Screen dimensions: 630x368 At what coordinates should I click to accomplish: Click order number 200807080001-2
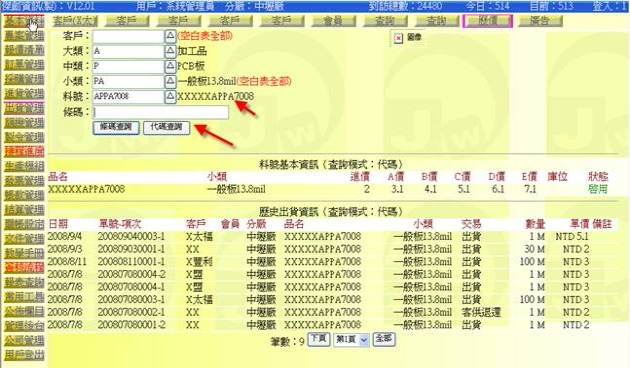pos(131,325)
